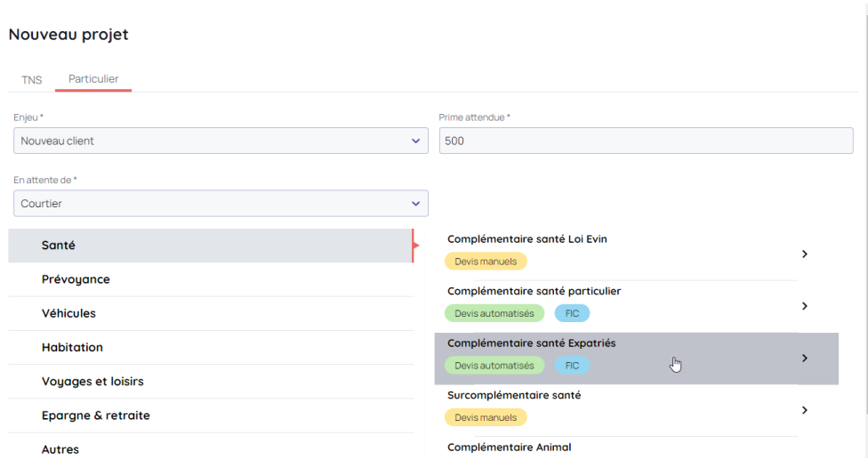
Task: Select the Autres category
Action: coord(210,449)
